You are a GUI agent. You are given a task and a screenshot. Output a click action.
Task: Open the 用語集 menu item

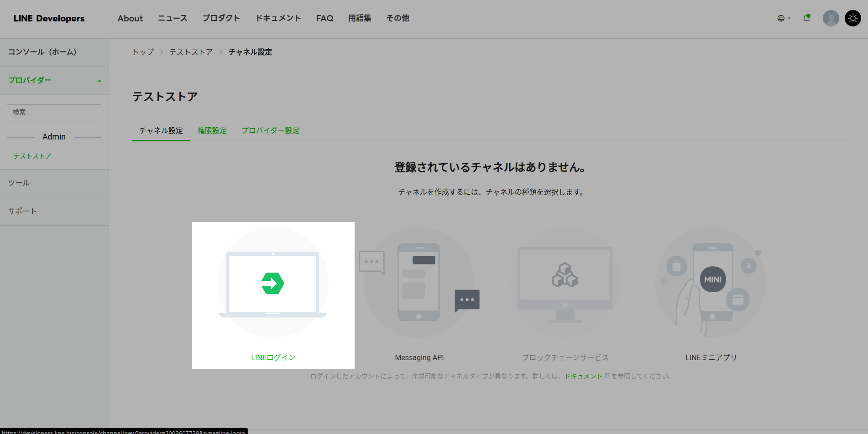pos(360,18)
